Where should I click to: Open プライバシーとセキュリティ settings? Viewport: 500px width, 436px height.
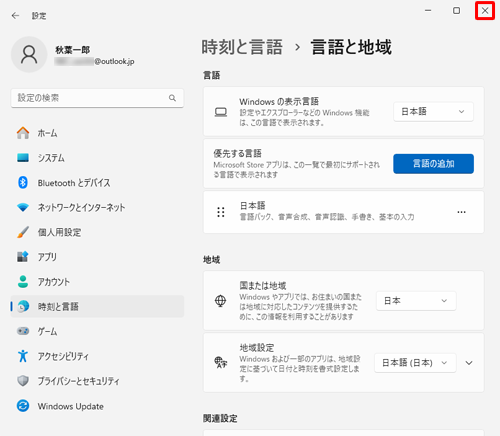pos(97,381)
